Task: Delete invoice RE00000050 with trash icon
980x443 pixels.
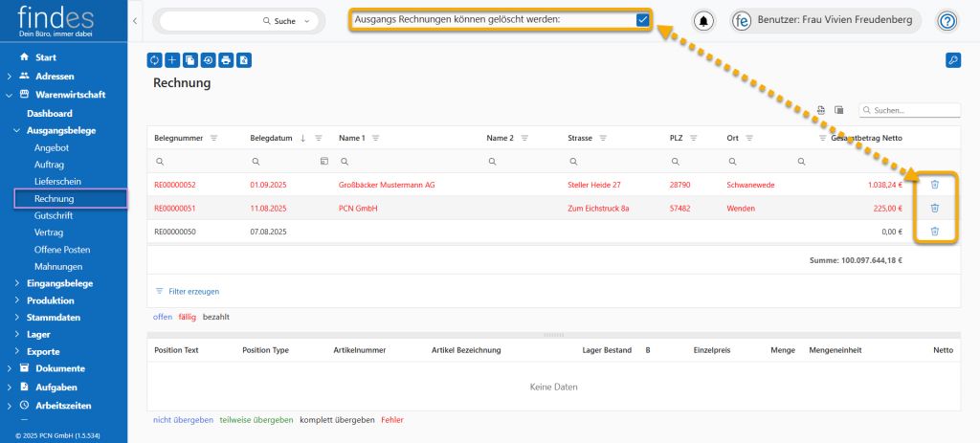Action: tap(935, 232)
